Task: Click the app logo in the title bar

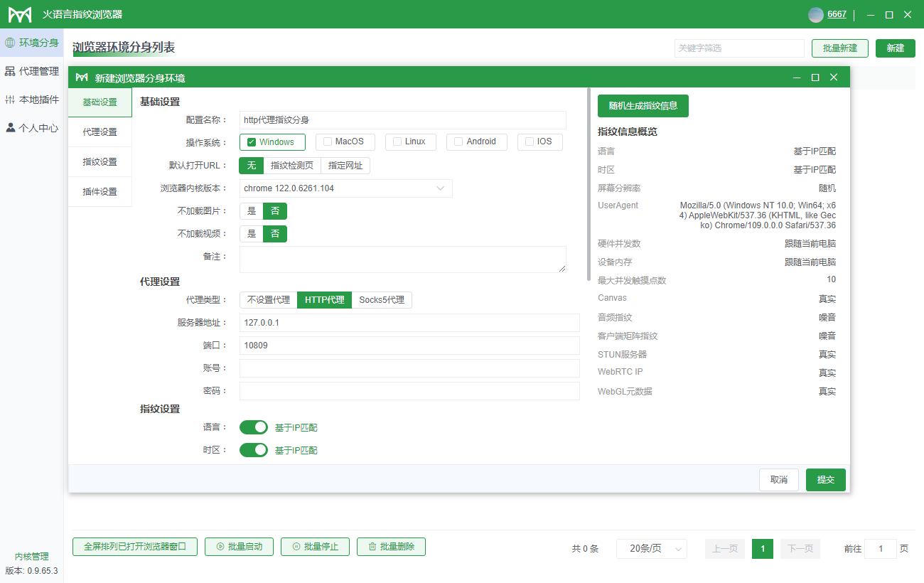Action: (20, 14)
